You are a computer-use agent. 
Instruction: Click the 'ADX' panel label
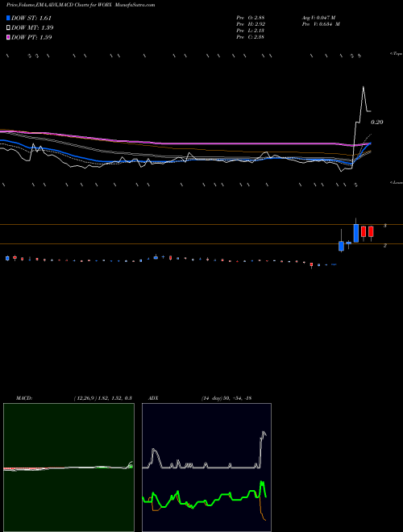click(153, 398)
